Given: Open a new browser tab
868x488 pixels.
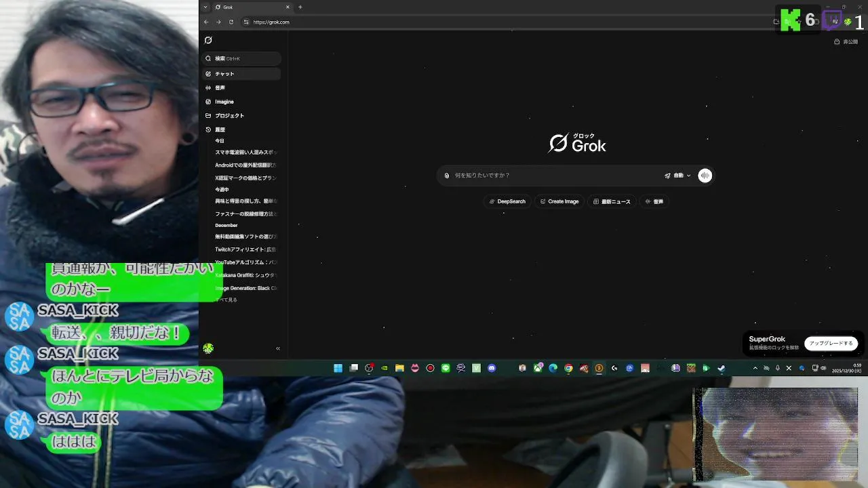Looking at the screenshot, I should (300, 7).
